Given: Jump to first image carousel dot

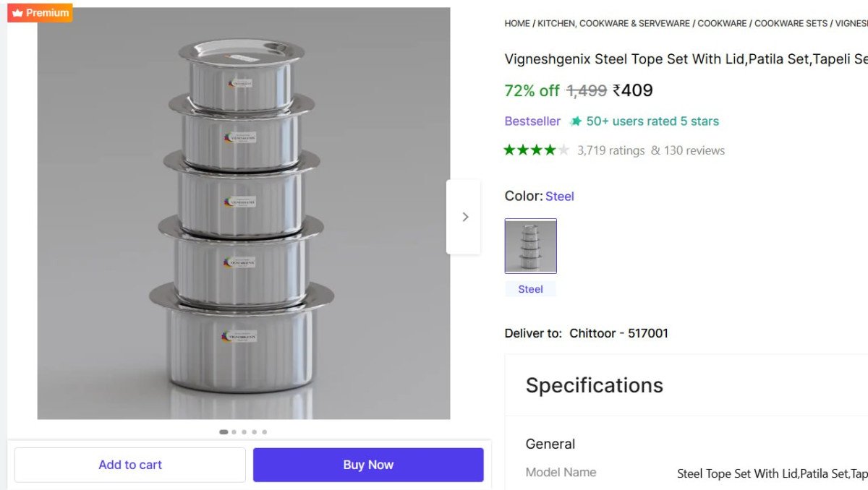Looking at the screenshot, I should pyautogui.click(x=224, y=432).
